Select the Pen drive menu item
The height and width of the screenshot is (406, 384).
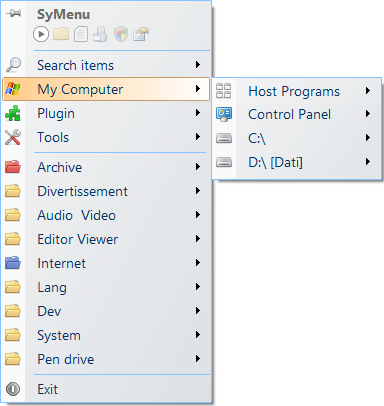(x=106, y=359)
